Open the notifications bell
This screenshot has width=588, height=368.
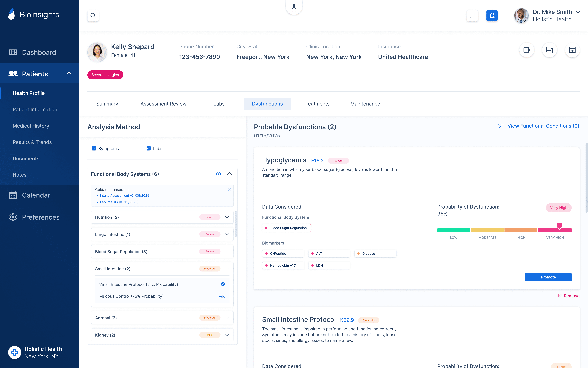point(492,16)
